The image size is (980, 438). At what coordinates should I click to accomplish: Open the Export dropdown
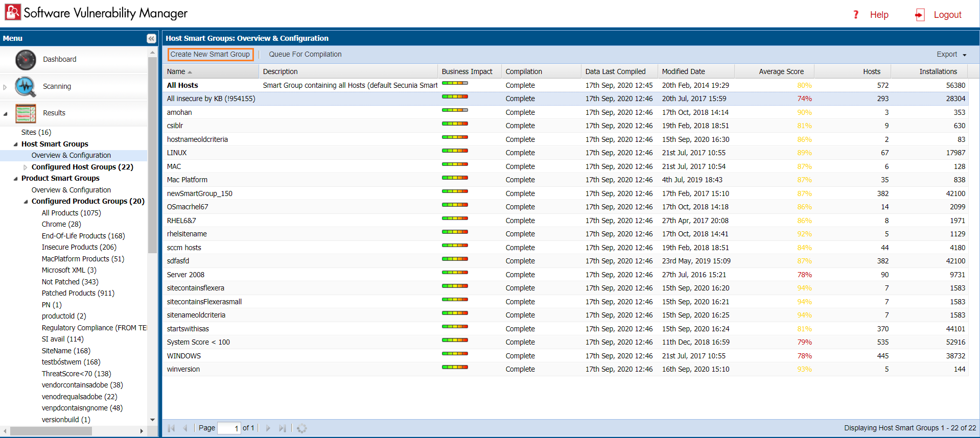point(951,55)
